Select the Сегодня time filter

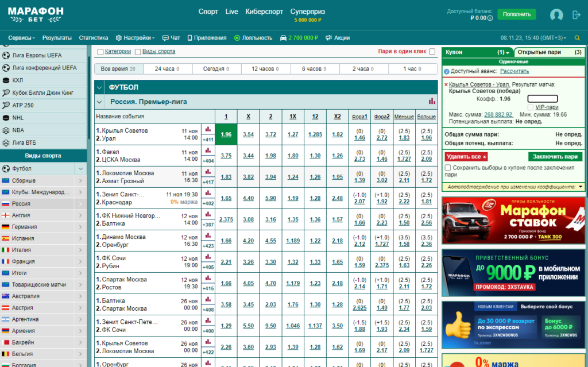(x=216, y=69)
